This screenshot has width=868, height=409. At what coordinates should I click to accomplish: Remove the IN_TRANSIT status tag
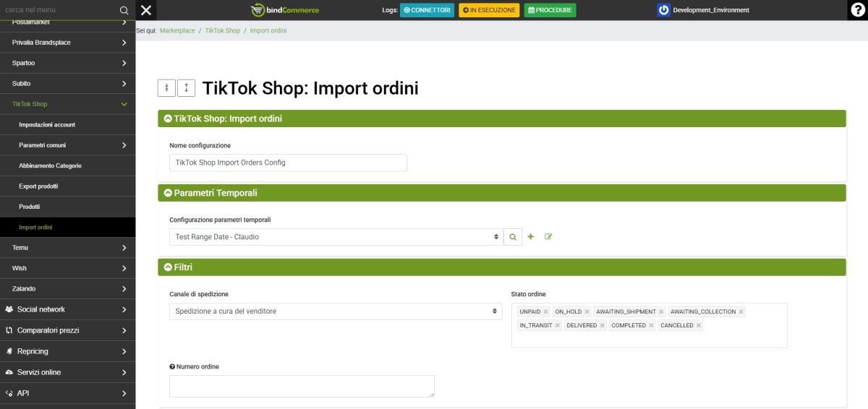coord(558,326)
